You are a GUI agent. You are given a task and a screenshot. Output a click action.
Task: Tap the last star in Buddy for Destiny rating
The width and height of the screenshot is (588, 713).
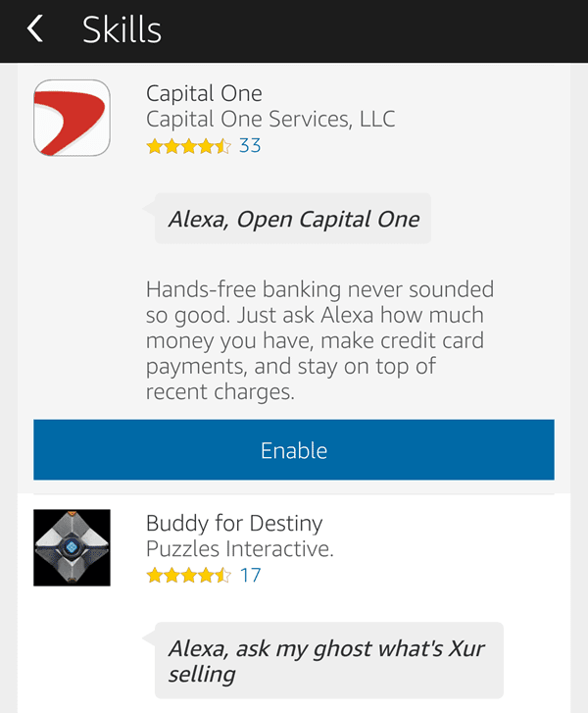[x=223, y=576]
